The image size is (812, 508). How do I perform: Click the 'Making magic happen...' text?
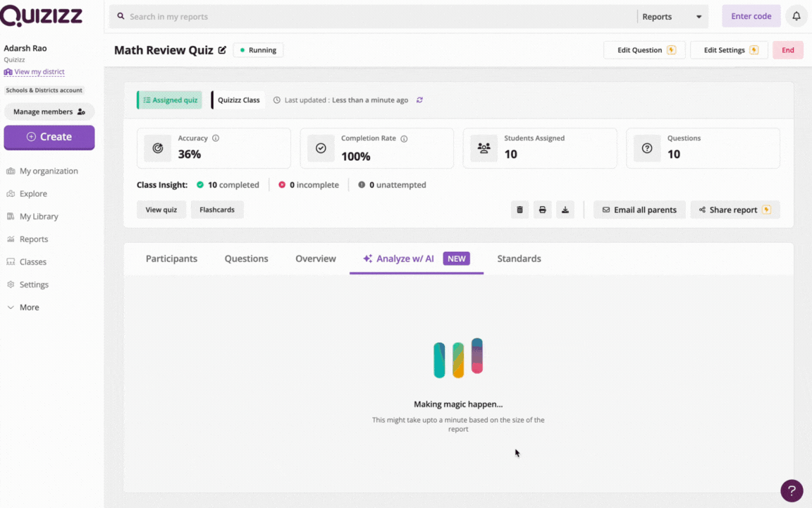458,404
